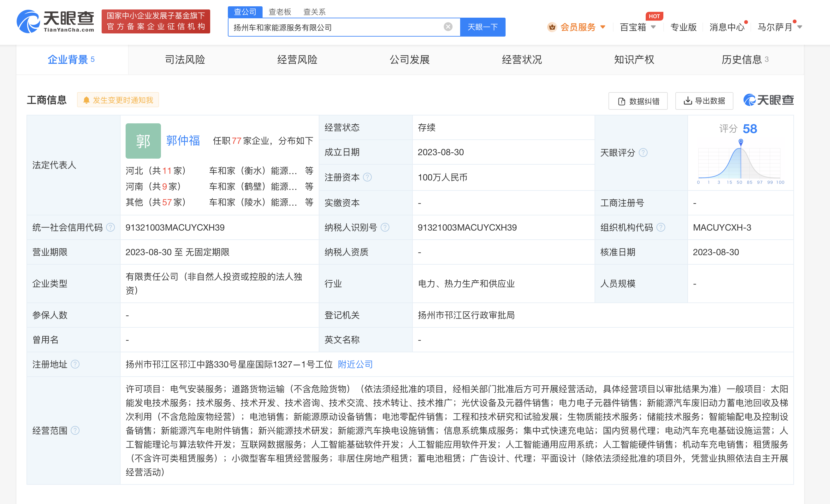This screenshot has height=504, width=830.
Task: Click the help icon next to 注册地址
Action: (75, 364)
